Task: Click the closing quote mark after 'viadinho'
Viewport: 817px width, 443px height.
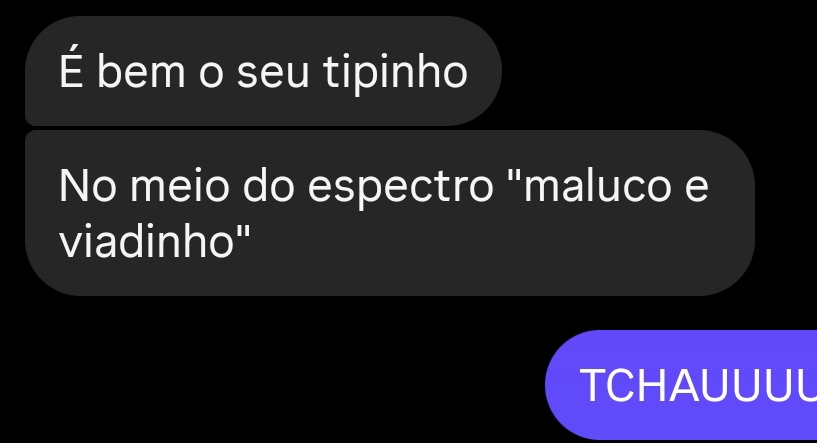Action: (x=243, y=231)
